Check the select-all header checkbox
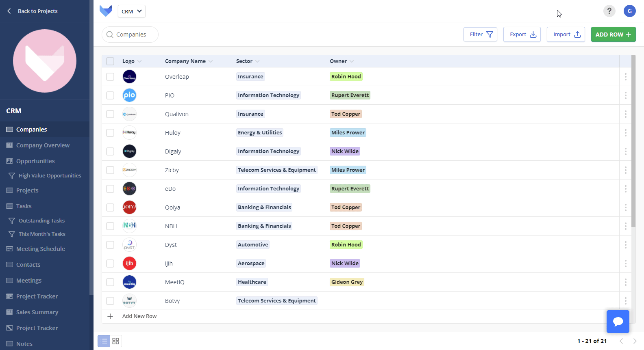Screen dimensions: 644x350 coord(110,61)
